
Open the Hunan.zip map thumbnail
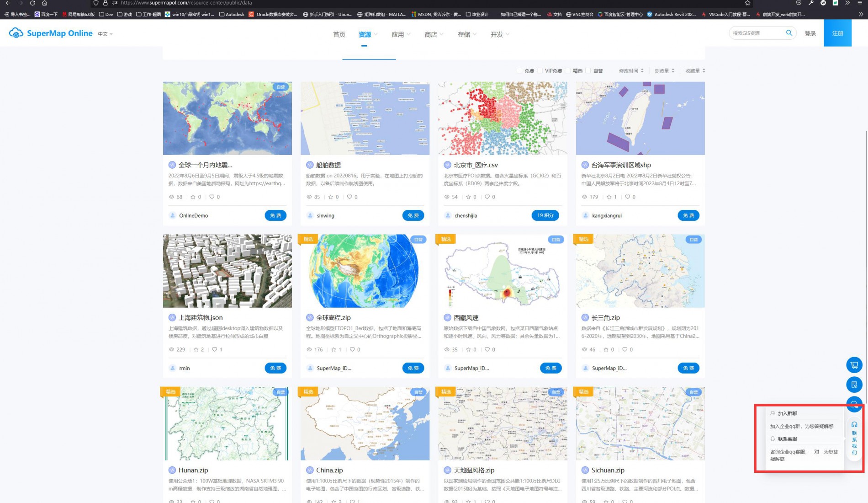227,423
